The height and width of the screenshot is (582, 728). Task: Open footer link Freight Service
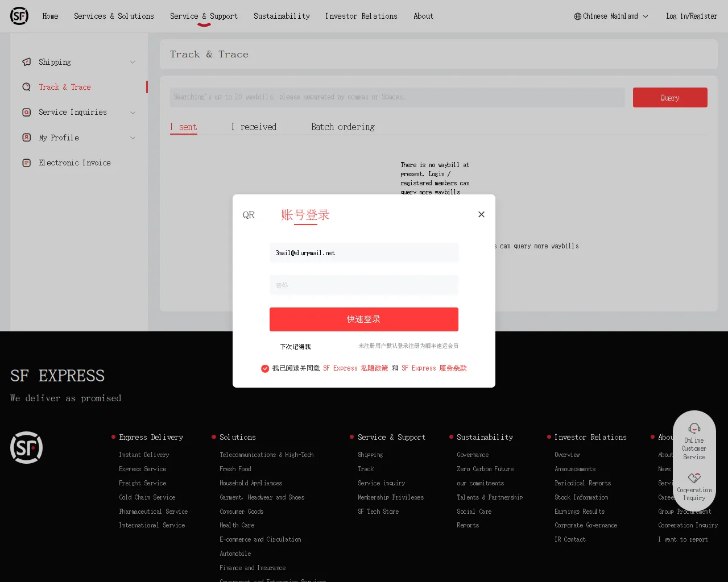[x=143, y=483]
